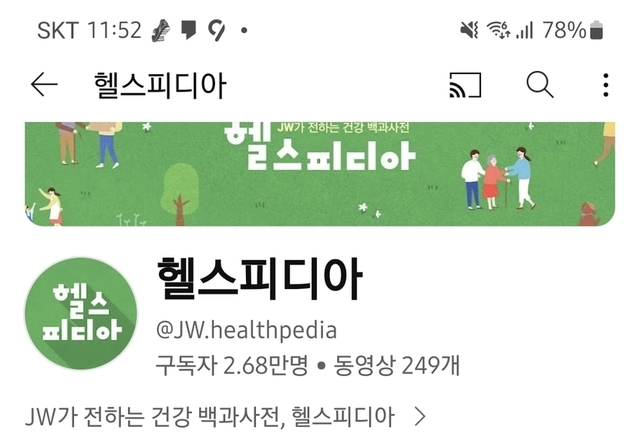Tap the 헬스피디아 title in the top bar
The height and width of the screenshot is (440, 640).
tap(160, 85)
